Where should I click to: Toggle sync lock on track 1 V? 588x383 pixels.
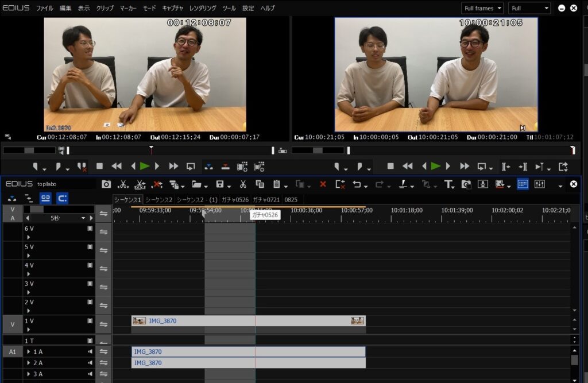[x=103, y=325]
